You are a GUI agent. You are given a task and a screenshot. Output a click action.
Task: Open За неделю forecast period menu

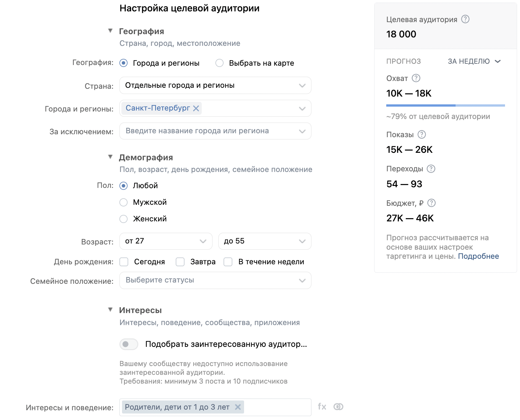point(474,61)
